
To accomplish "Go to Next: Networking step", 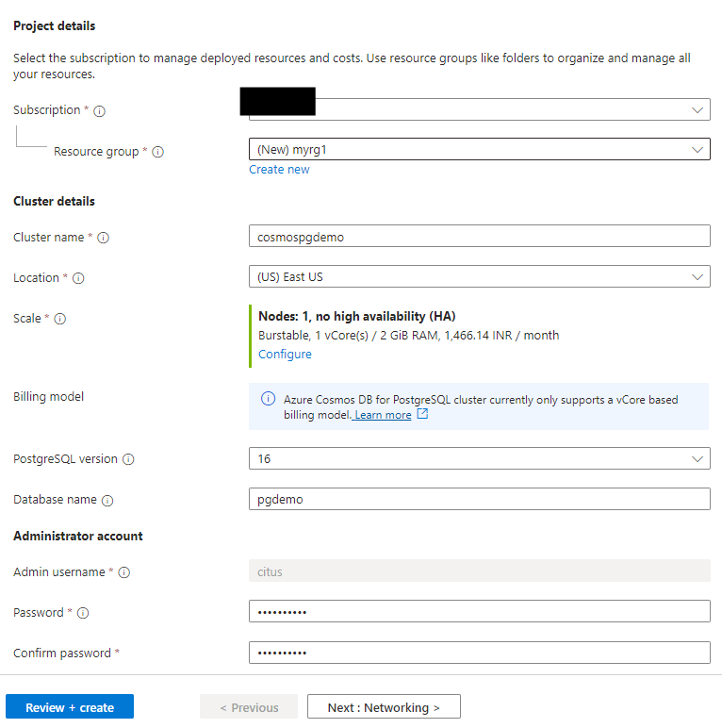I will 384,707.
